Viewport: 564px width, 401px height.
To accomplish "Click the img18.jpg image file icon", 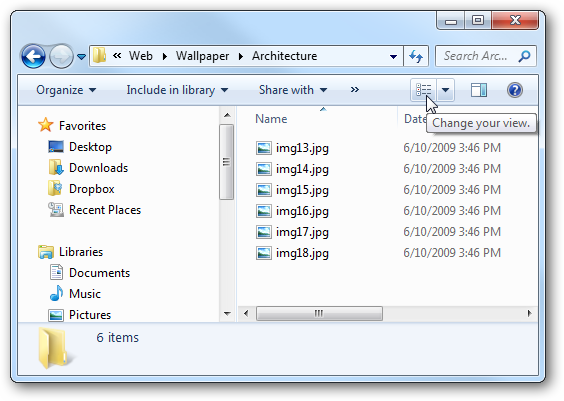I will [x=264, y=252].
